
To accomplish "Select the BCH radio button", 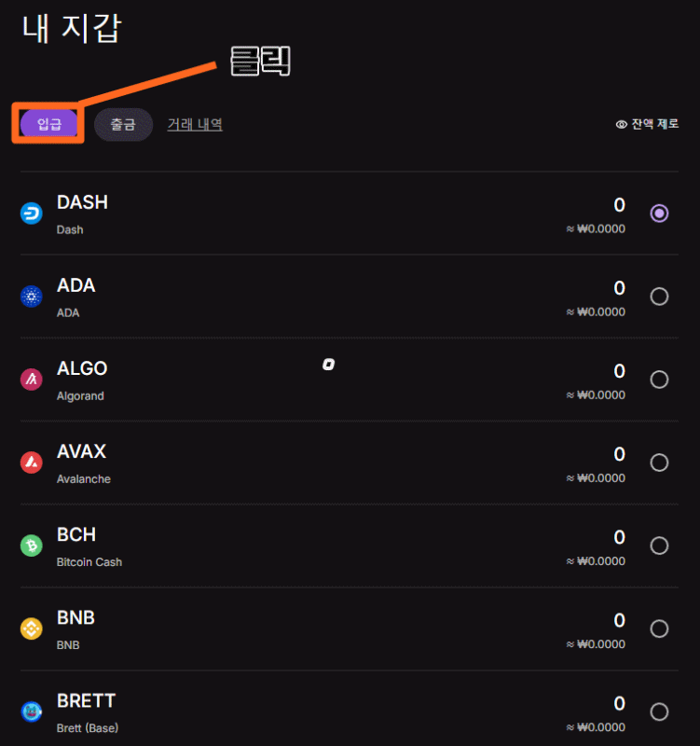I will (659, 546).
